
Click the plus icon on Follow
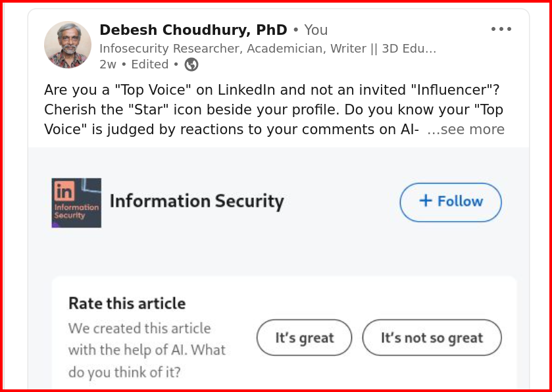point(426,201)
